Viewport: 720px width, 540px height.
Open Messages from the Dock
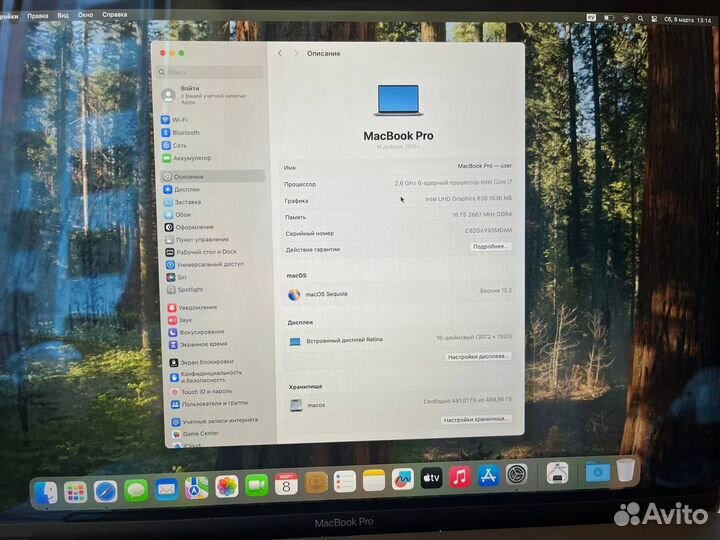(136, 490)
